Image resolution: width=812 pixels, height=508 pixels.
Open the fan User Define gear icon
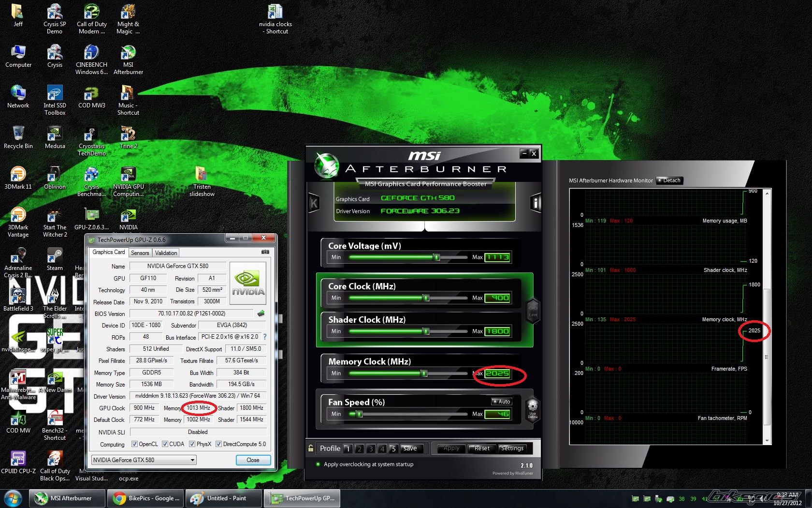coord(533,409)
